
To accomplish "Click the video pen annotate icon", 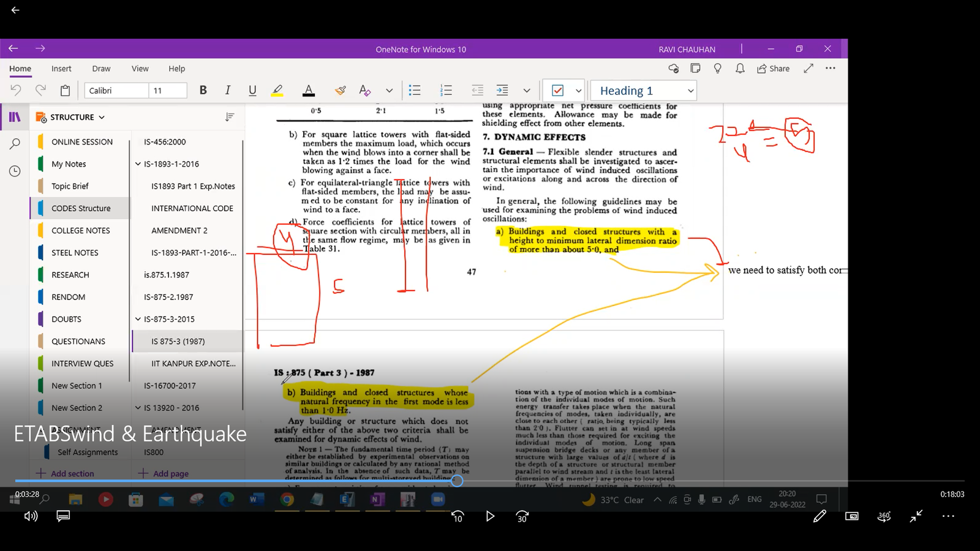I will click(820, 516).
